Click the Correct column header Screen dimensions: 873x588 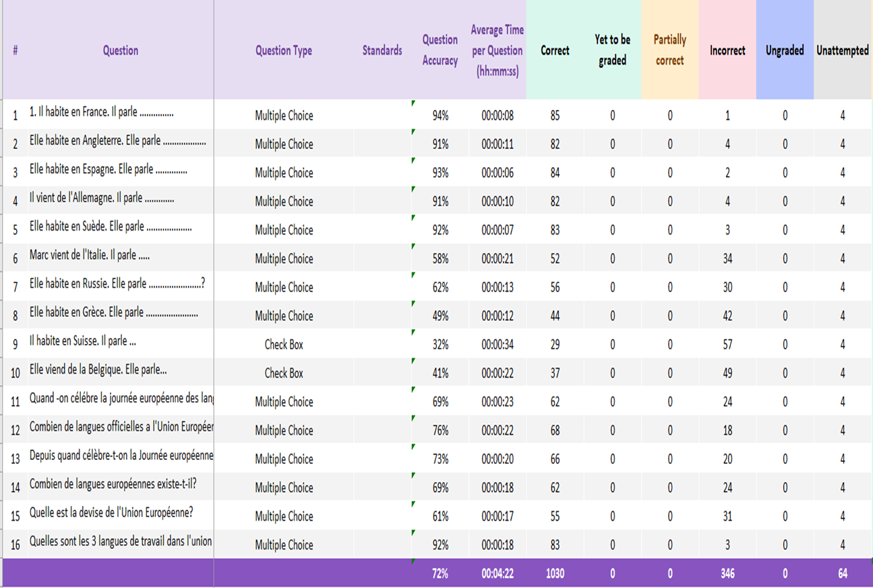(555, 51)
